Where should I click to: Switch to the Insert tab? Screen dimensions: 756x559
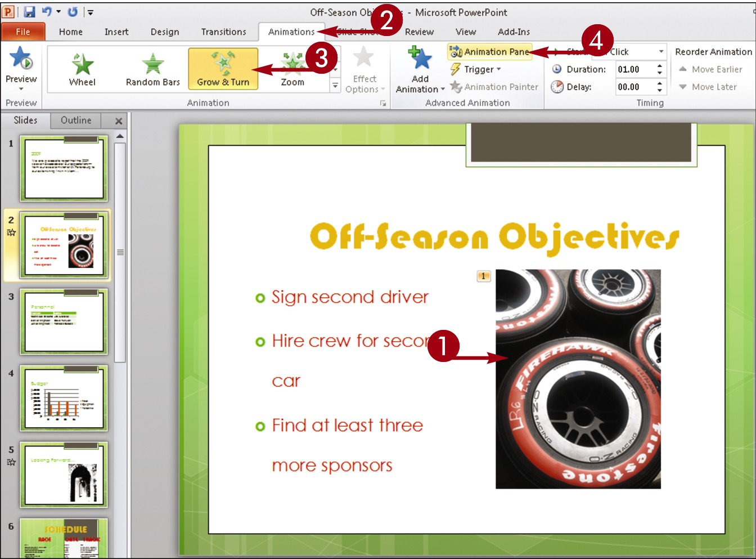click(116, 32)
